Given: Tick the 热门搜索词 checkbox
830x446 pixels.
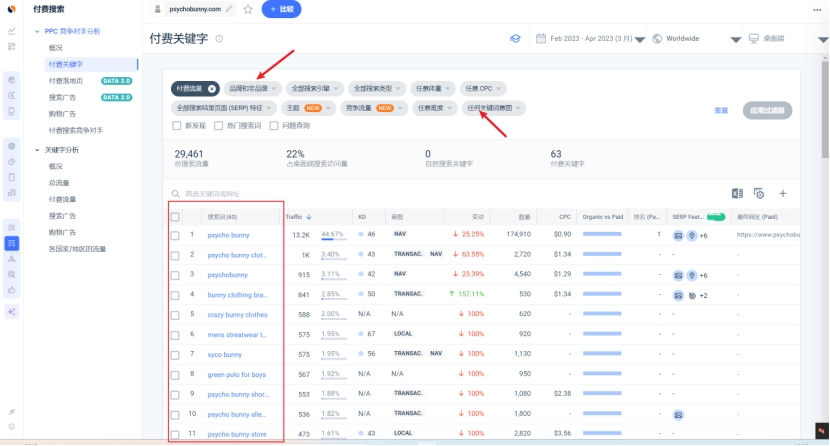Looking at the screenshot, I should [219, 126].
